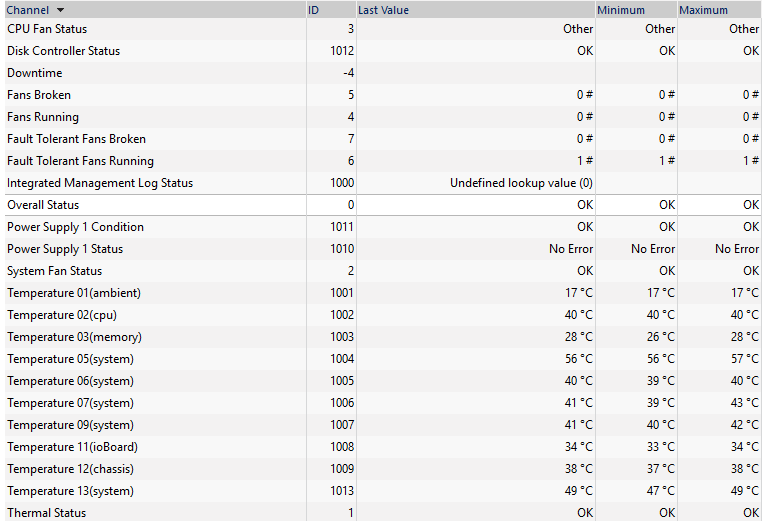
Task: Select the CPU Fan Status channel row
Action: tap(383, 29)
